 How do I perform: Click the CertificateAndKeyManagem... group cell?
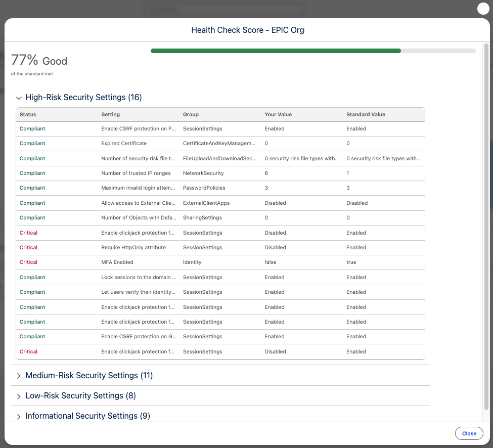(x=219, y=143)
